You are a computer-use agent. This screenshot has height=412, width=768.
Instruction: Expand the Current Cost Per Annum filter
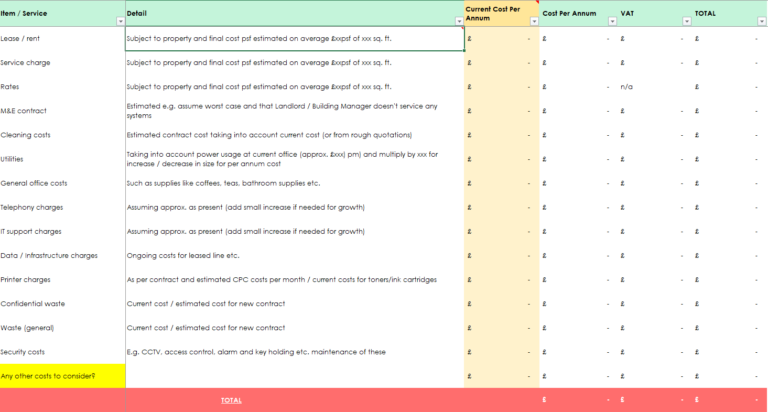pos(533,21)
